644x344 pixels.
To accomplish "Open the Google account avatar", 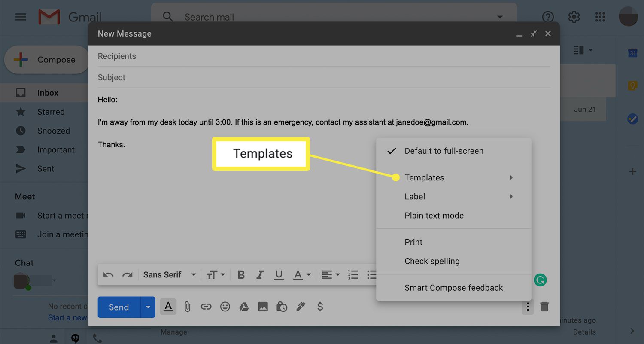I will coord(628,17).
